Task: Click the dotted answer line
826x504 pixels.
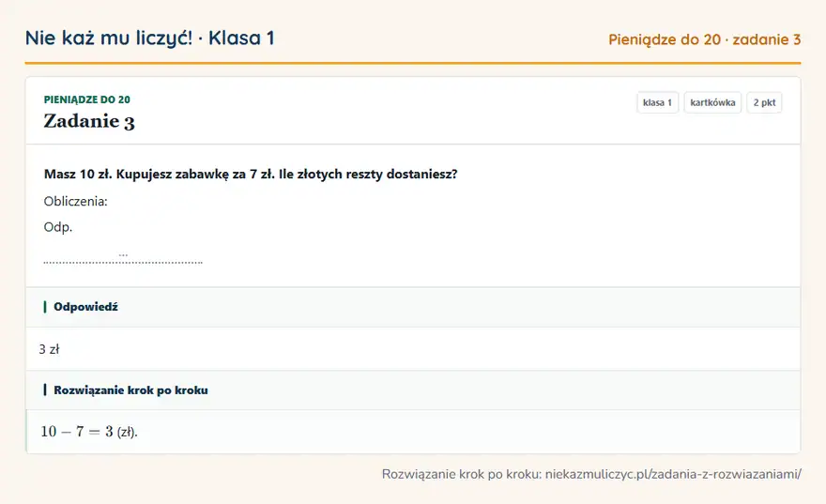Action: click(x=123, y=262)
